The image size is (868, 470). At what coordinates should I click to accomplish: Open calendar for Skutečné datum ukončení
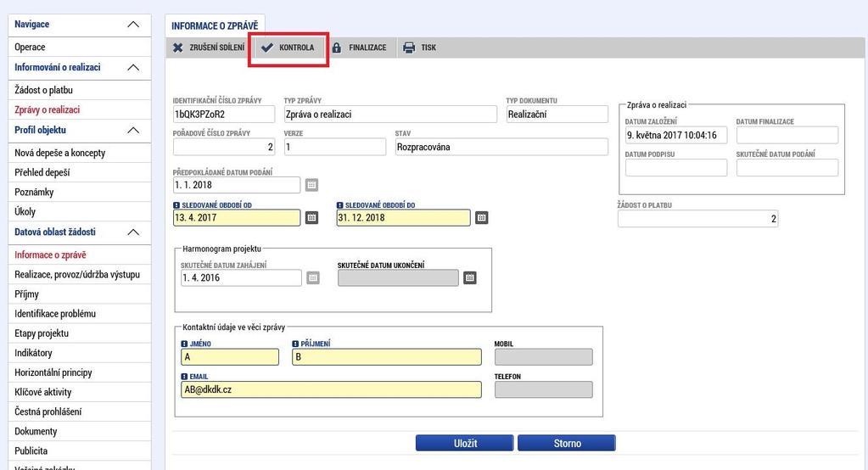click(x=470, y=277)
